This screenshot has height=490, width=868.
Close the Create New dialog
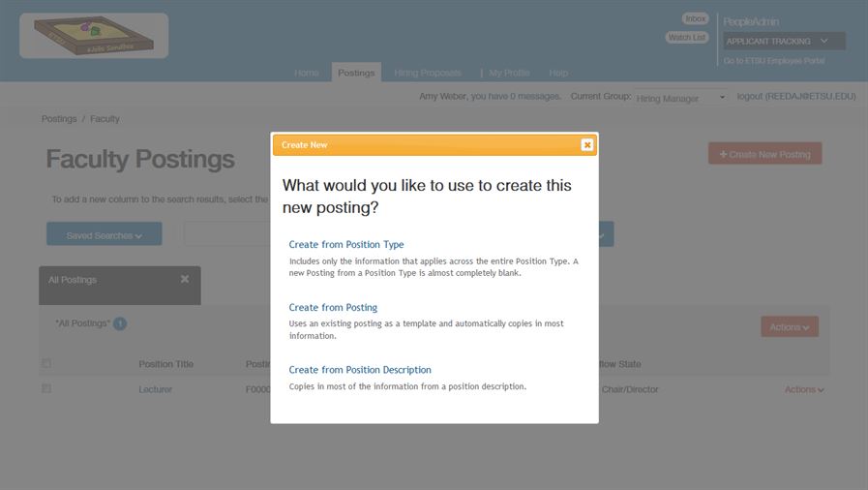(x=586, y=145)
